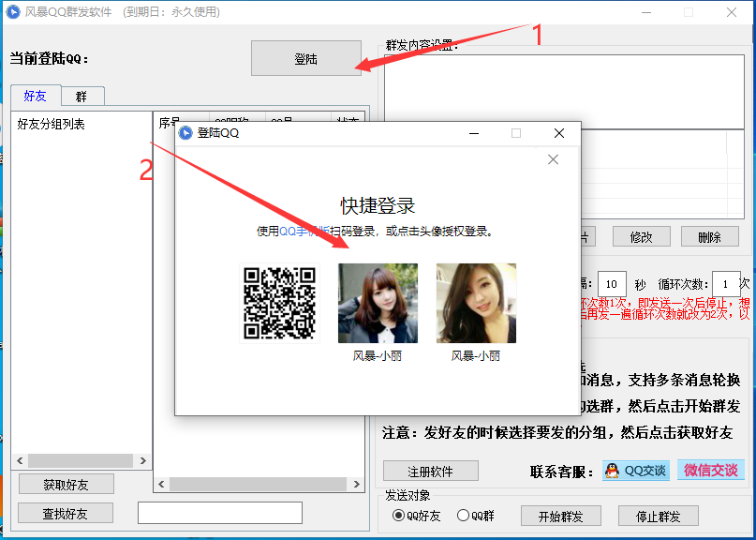Select 好友分组列表 list header
Screen dimensions: 756x540
pos(52,125)
